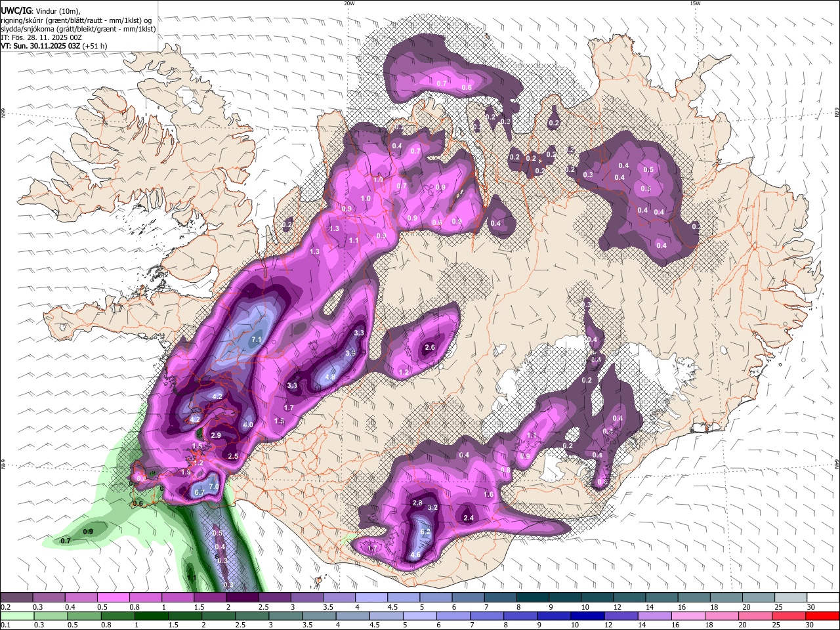Click the bright red bottom-row legend swatch labeled 30

(822, 616)
